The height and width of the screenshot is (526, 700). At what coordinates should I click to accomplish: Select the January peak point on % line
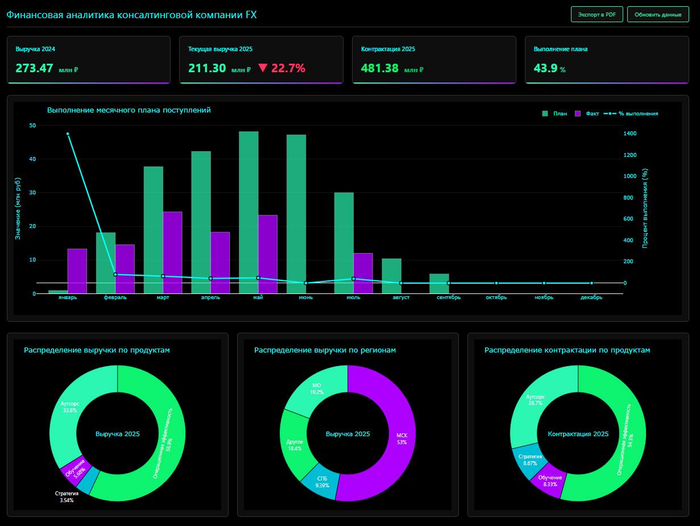pyautogui.click(x=68, y=134)
